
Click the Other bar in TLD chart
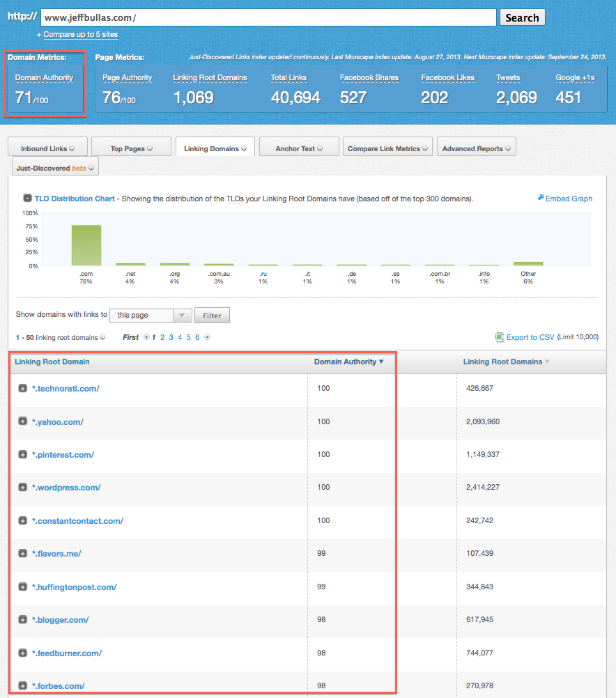[x=528, y=264]
